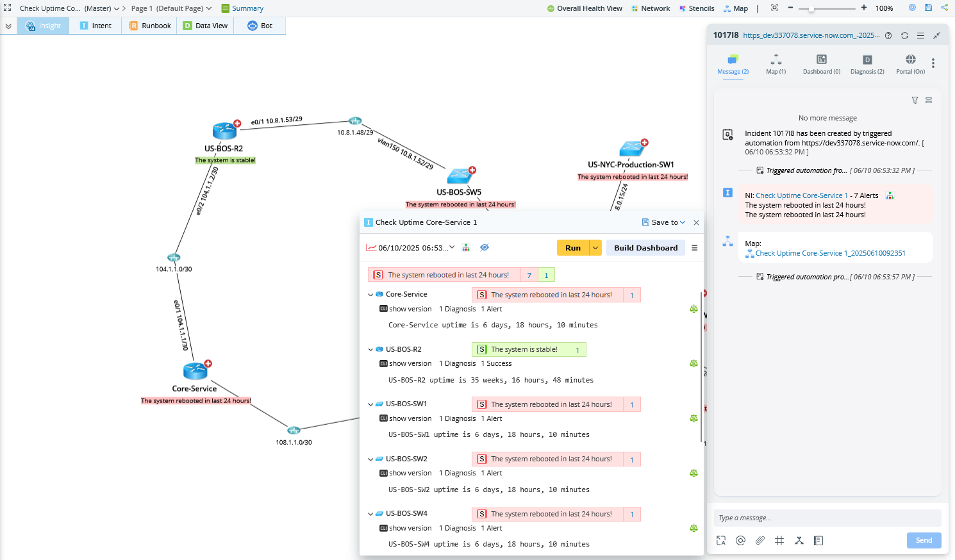Switch to the Intent tab

tap(95, 26)
